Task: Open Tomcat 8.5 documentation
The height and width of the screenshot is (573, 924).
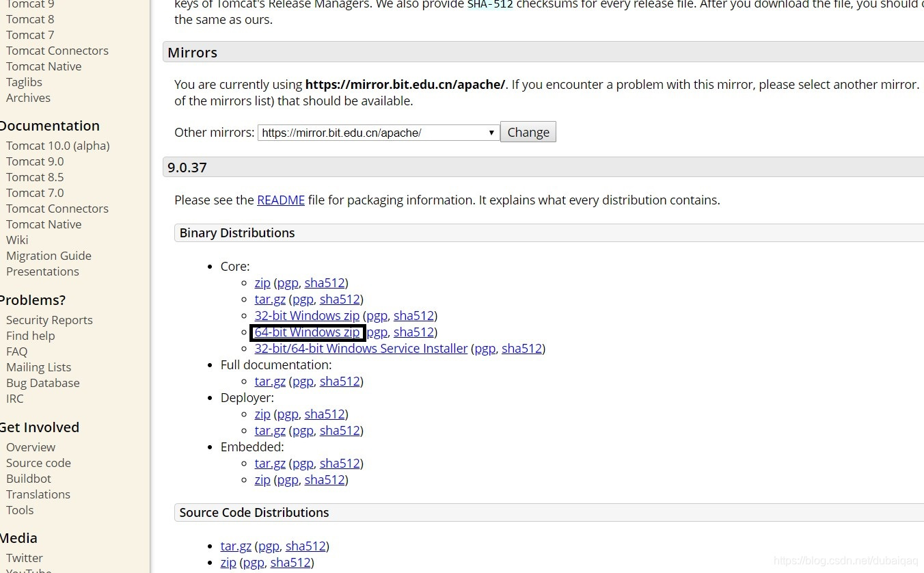Action: [x=35, y=177]
